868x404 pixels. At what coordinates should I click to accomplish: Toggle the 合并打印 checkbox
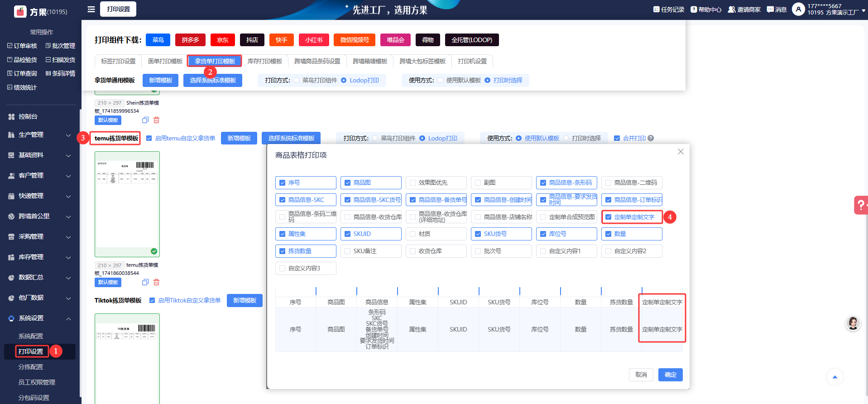point(617,138)
